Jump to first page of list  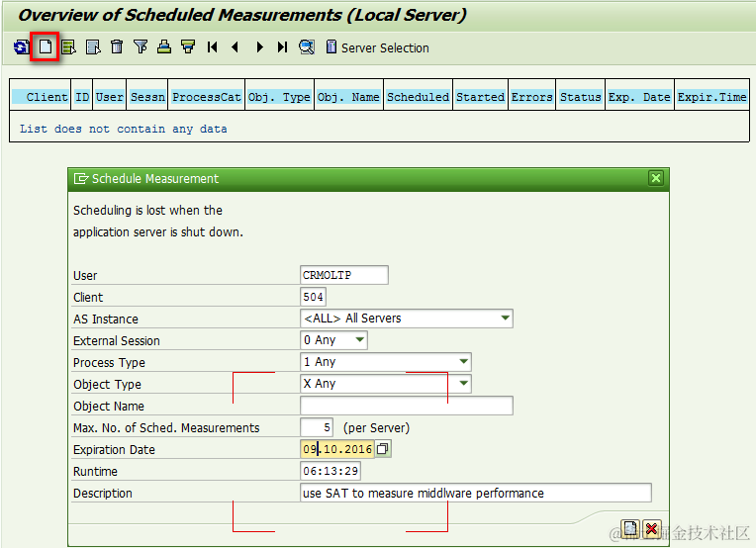click(212, 47)
